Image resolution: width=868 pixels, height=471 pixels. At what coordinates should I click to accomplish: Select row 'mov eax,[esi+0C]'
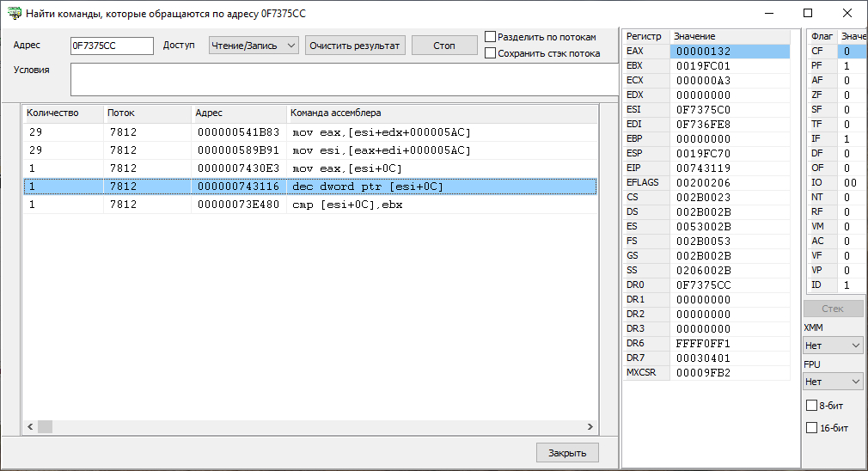point(310,168)
